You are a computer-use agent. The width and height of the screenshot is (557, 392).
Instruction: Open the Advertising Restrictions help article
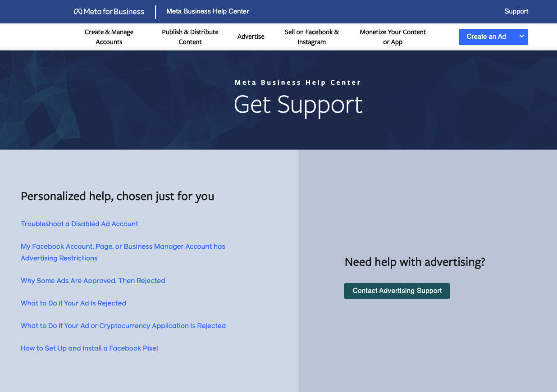(123, 252)
